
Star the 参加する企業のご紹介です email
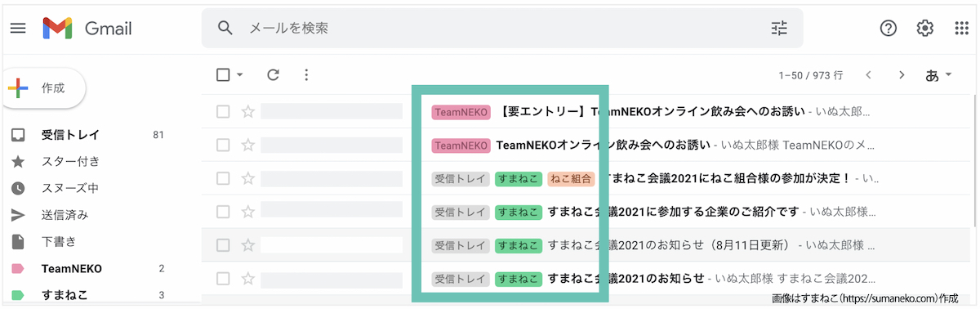tap(248, 212)
